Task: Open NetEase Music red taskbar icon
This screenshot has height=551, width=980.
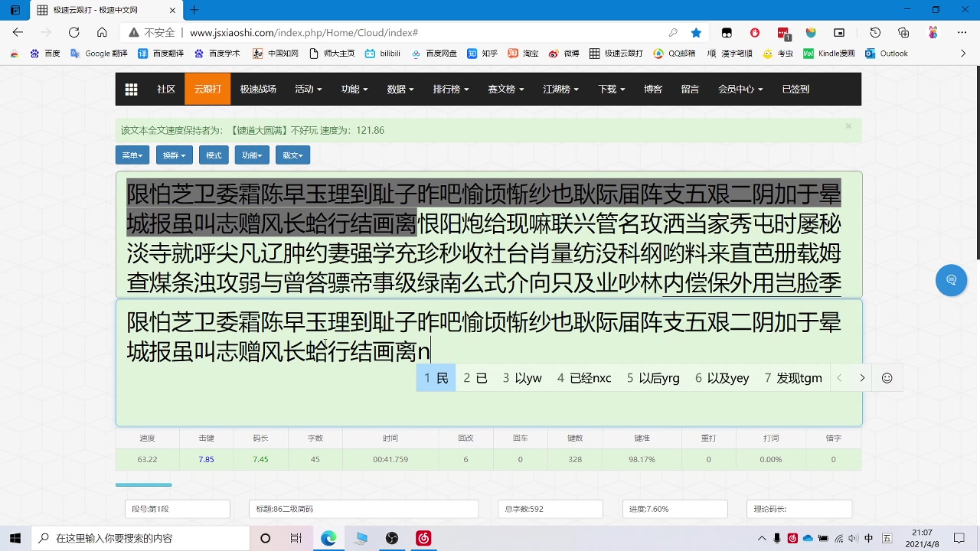Action: [423, 538]
